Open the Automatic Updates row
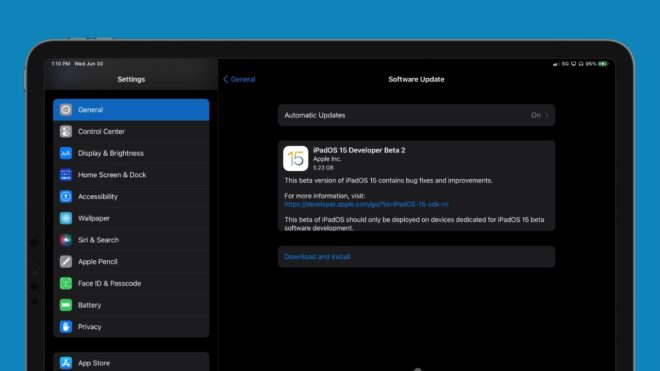Viewport: 660px width, 371px height. pyautogui.click(x=416, y=115)
